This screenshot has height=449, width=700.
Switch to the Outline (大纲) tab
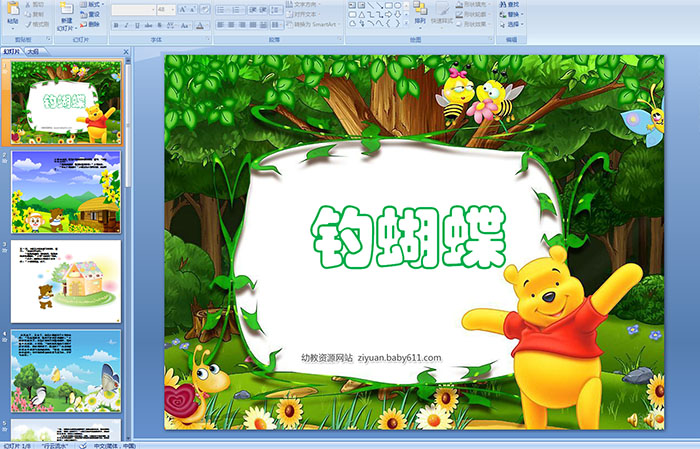pyautogui.click(x=33, y=50)
